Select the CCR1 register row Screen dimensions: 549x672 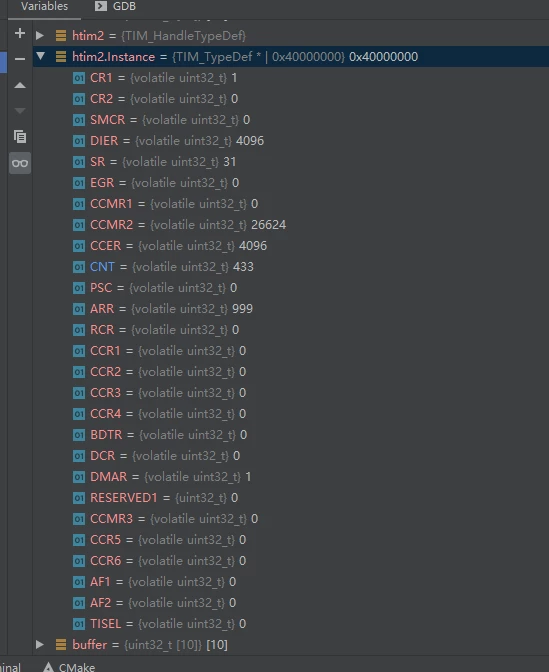(291, 351)
